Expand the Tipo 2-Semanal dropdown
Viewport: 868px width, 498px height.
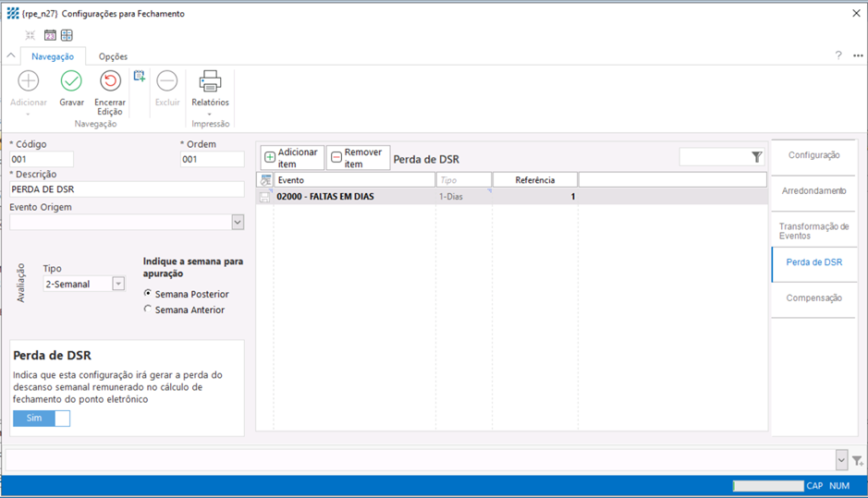pyautogui.click(x=118, y=285)
